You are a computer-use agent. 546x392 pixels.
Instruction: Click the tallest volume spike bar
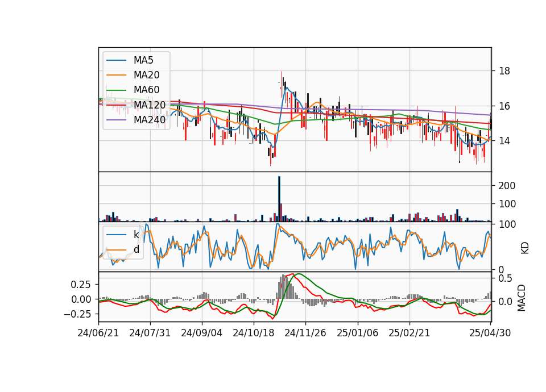point(279,199)
